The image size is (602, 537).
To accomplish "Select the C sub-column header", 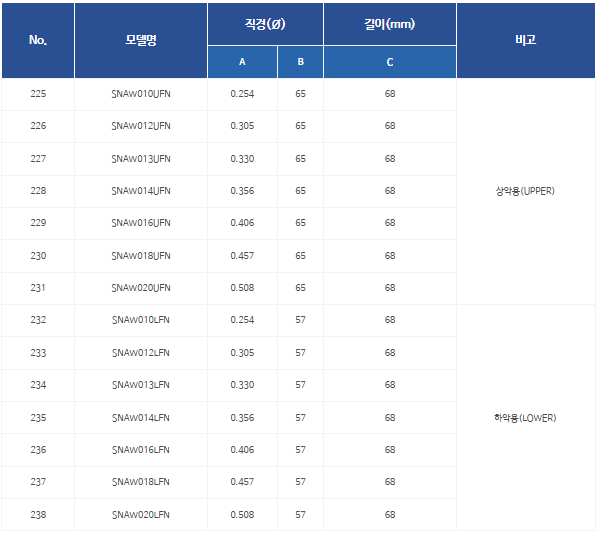I will click(x=390, y=62).
